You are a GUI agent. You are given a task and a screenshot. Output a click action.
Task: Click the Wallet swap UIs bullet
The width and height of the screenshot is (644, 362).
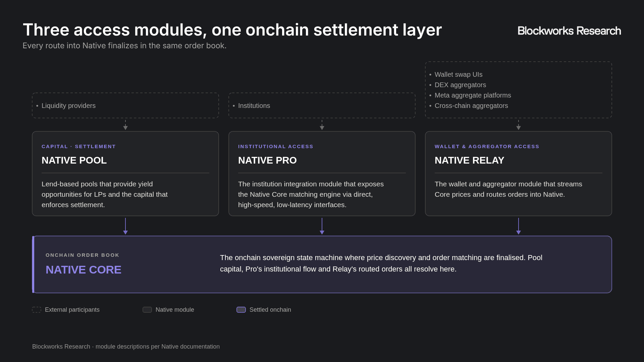459,74
